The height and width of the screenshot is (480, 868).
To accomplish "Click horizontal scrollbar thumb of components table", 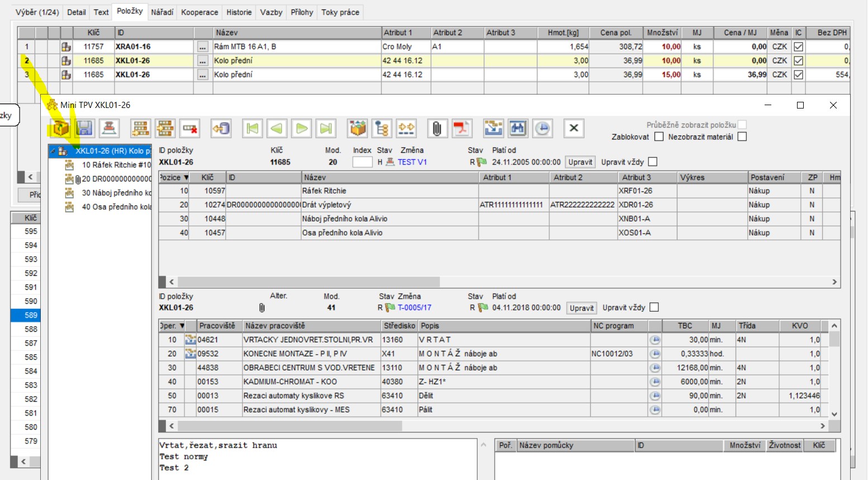I will (x=309, y=282).
